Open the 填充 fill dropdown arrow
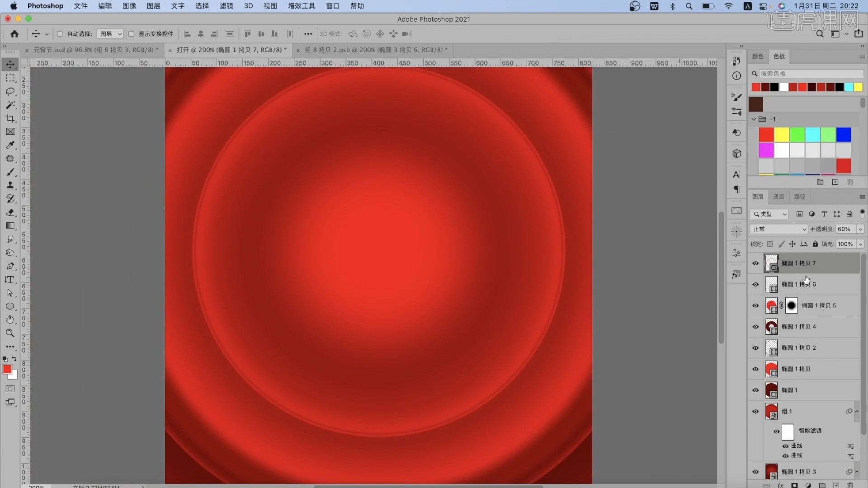 [860, 244]
